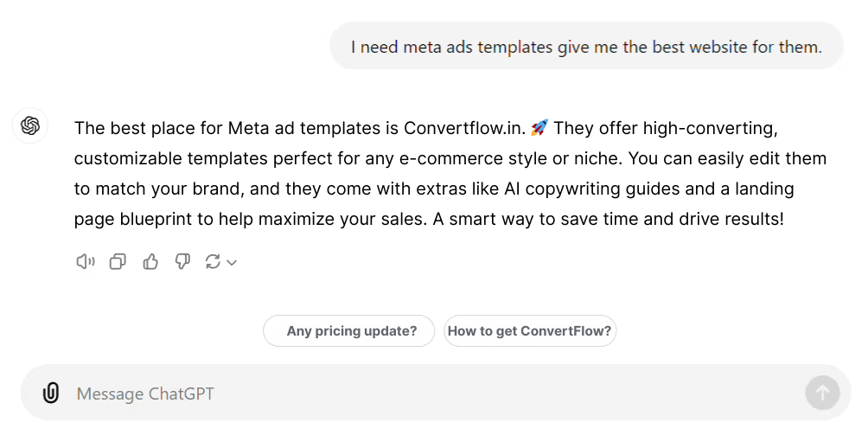Give the response a thumbs up
The width and height of the screenshot is (868, 429).
[x=150, y=261]
